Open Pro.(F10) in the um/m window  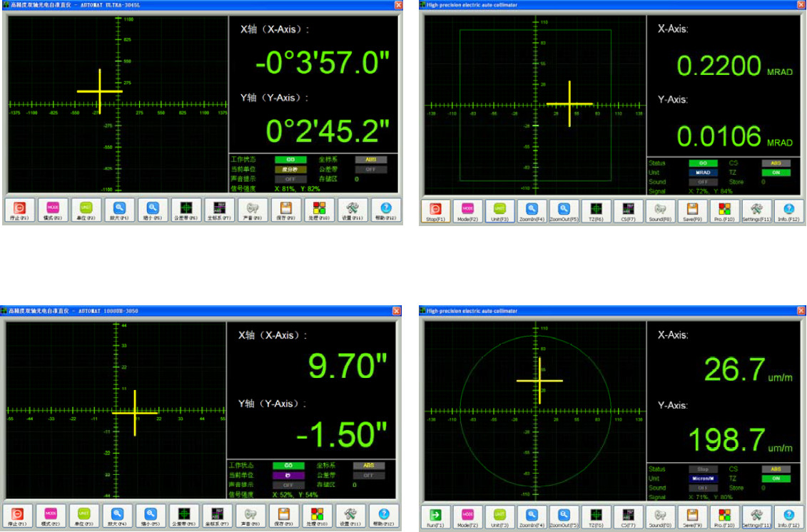(724, 516)
